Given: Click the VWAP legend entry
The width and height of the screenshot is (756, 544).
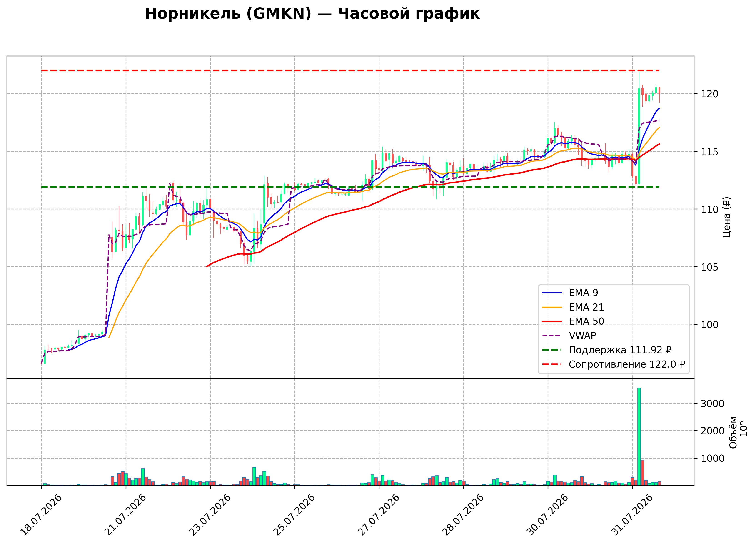Looking at the screenshot, I should (569, 336).
